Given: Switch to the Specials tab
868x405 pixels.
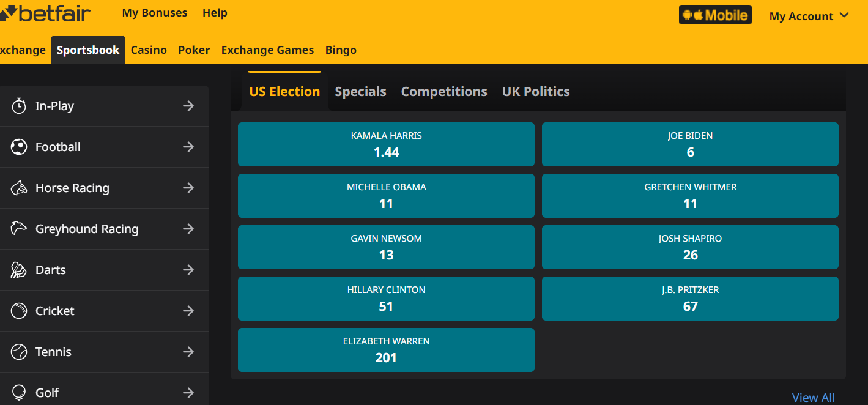Looking at the screenshot, I should tap(360, 92).
